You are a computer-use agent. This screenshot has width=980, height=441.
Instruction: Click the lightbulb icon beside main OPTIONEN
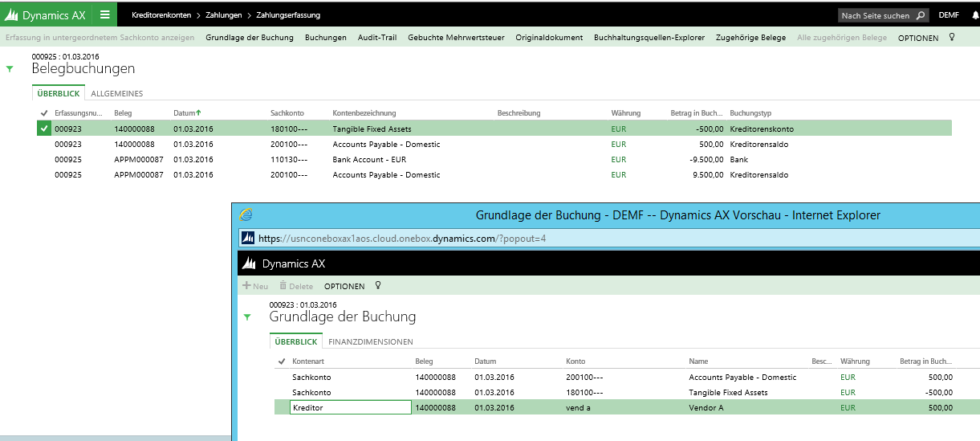click(x=952, y=37)
